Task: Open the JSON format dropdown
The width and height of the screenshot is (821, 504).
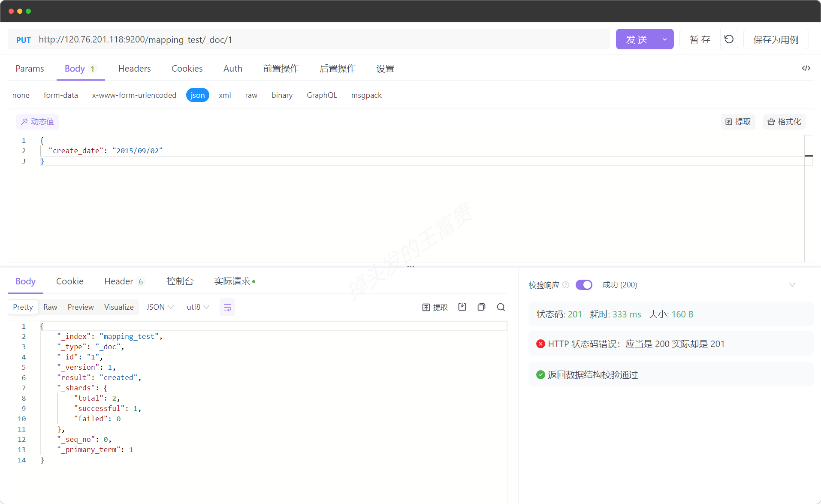Action: tap(160, 307)
